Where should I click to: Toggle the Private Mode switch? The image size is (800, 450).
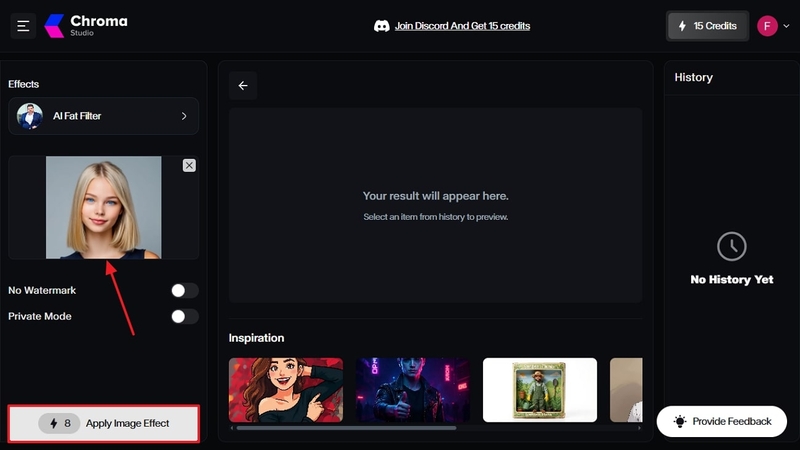[x=184, y=316]
